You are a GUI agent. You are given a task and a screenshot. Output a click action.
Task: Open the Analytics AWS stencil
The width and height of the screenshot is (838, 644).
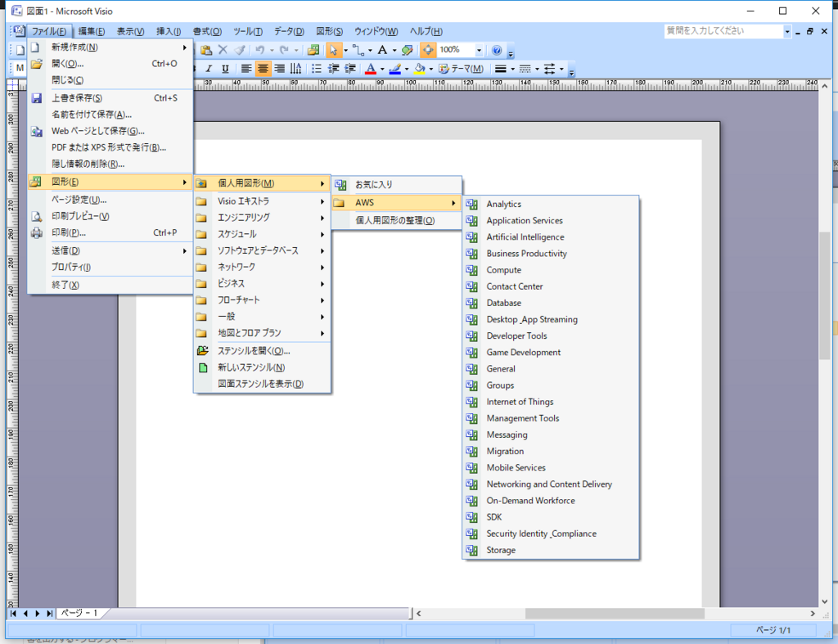coord(551,204)
